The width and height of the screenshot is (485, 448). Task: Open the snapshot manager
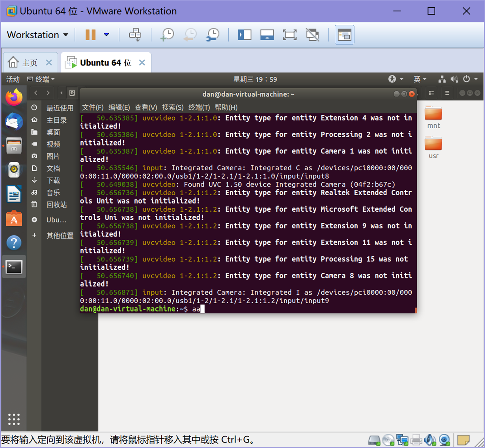point(213,35)
